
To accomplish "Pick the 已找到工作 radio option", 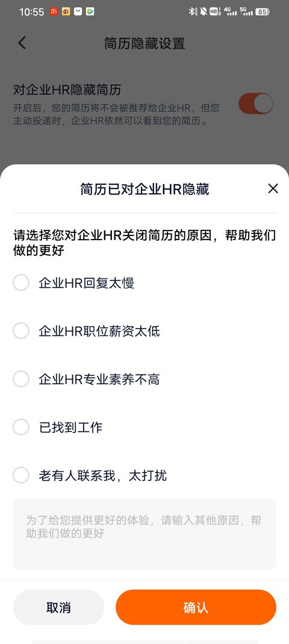I will 21,427.
